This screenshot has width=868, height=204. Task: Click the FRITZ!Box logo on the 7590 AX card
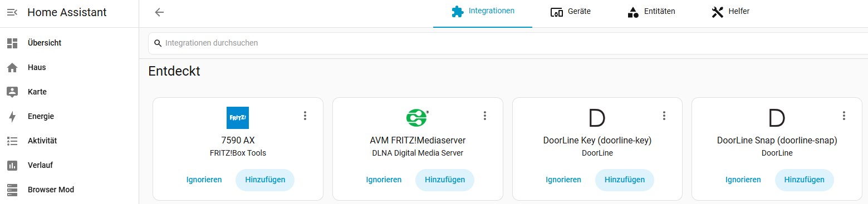pyautogui.click(x=238, y=118)
